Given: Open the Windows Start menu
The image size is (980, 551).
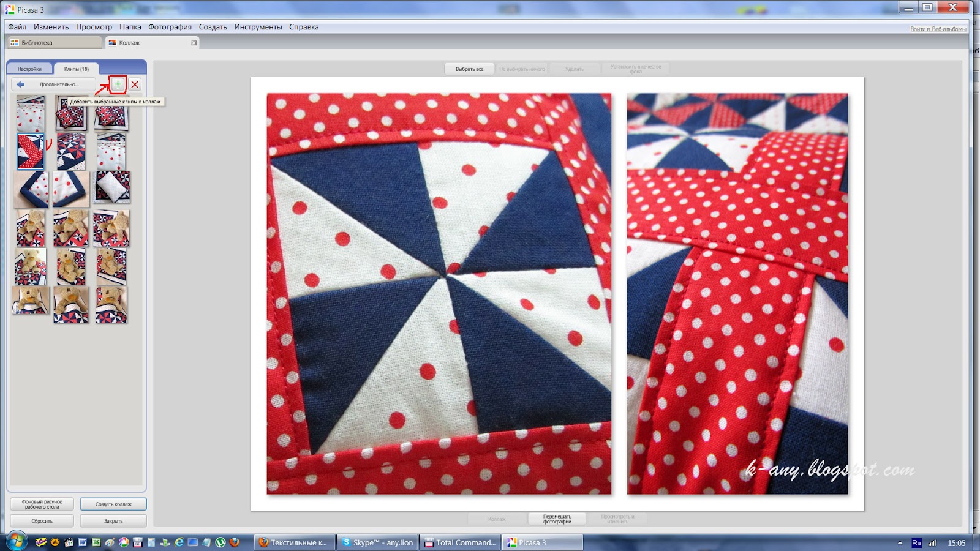Looking at the screenshot, I should tap(17, 542).
